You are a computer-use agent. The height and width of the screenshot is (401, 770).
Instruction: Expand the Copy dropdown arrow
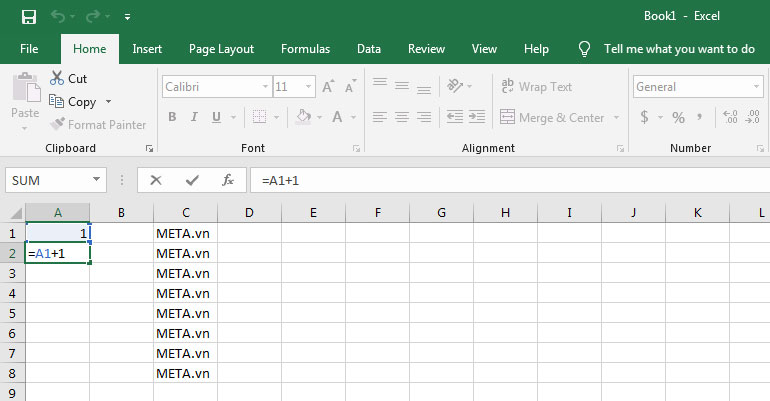pos(109,102)
